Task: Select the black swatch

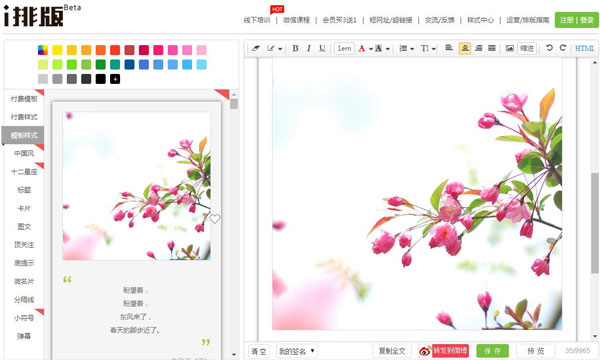Action: 101,79
